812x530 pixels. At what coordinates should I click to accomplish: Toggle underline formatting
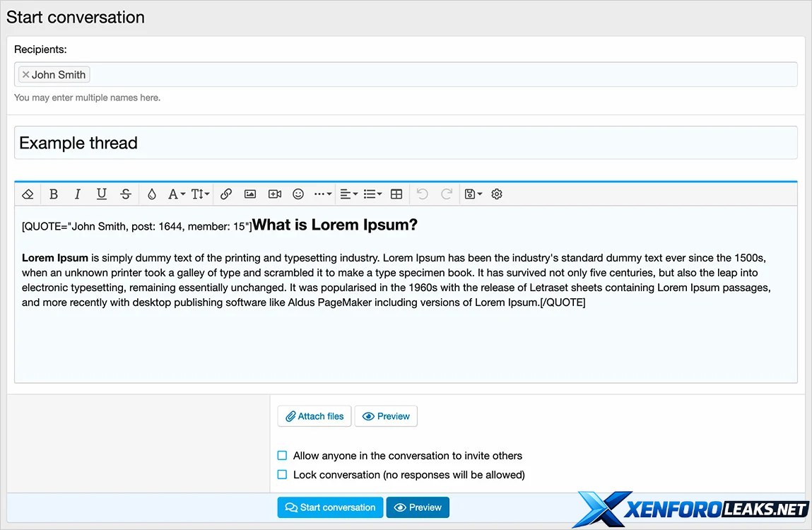pos(102,194)
